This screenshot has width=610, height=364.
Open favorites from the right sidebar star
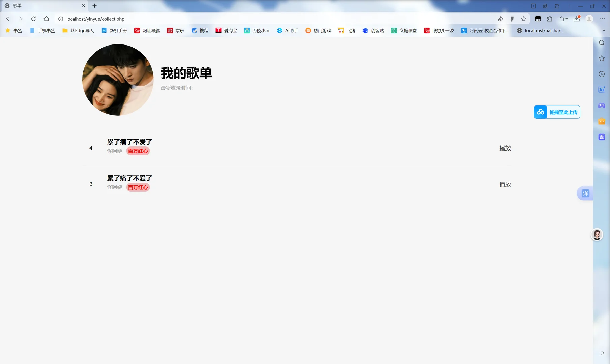602,58
